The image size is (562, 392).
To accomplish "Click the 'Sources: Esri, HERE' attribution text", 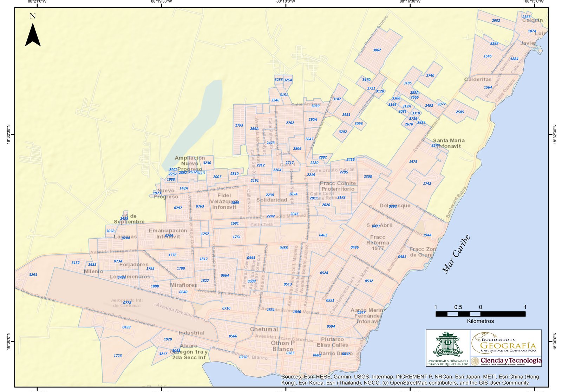I will (410, 380).
